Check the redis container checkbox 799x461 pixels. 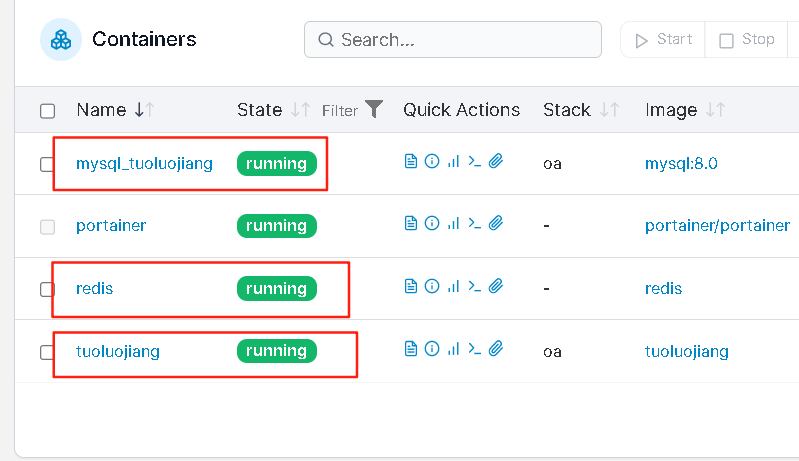point(47,289)
